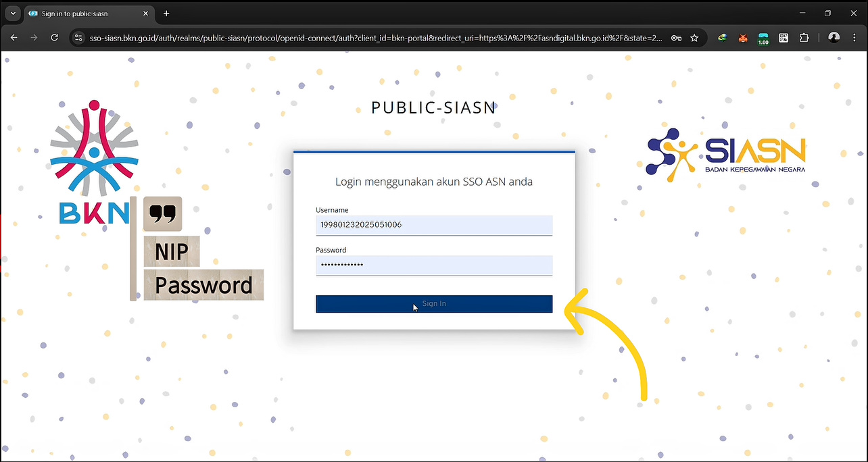Click the QR code extension icon
This screenshot has width=868, height=462.
(783, 38)
